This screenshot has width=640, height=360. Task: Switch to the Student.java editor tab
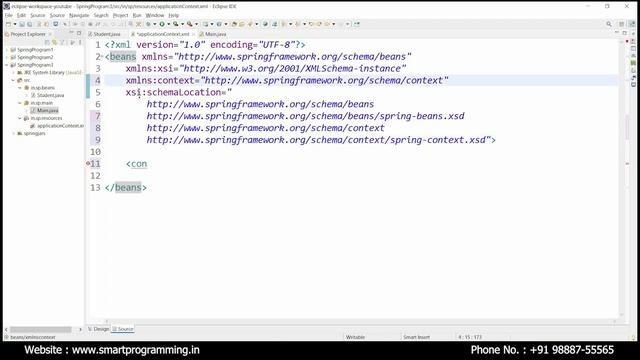coord(104,34)
